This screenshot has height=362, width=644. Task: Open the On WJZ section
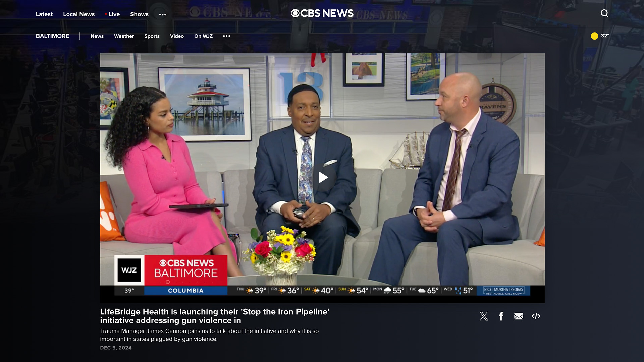[x=203, y=36]
